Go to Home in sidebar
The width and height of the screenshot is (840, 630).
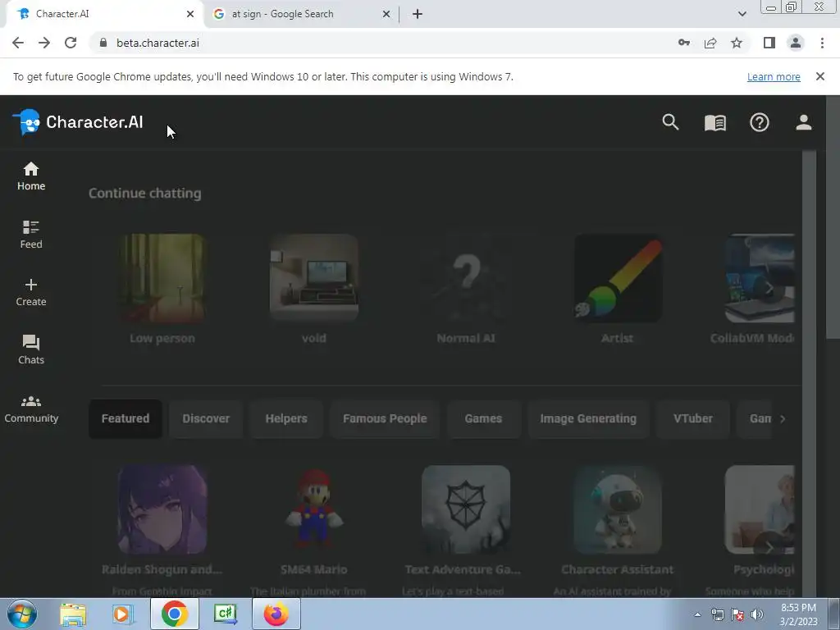pos(31,176)
